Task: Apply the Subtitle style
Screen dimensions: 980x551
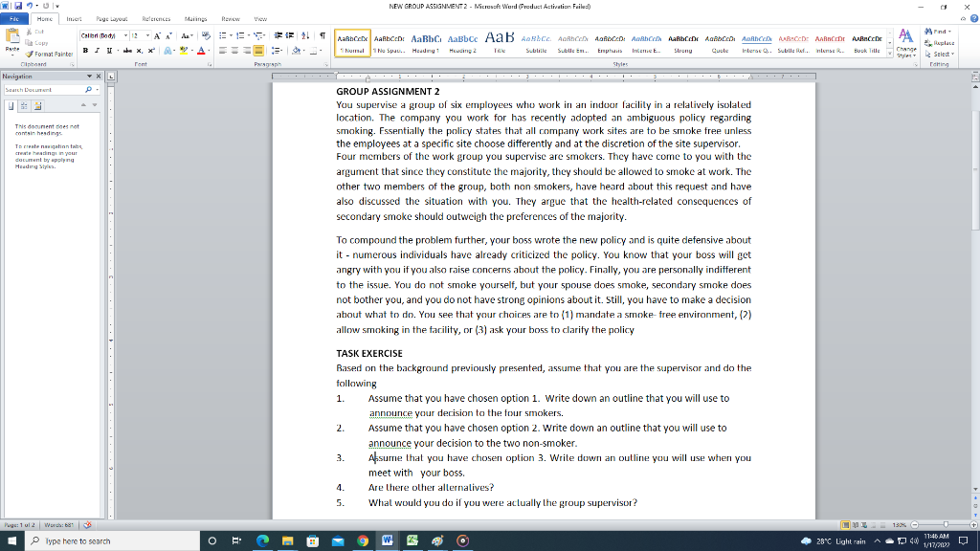Action: [x=536, y=41]
